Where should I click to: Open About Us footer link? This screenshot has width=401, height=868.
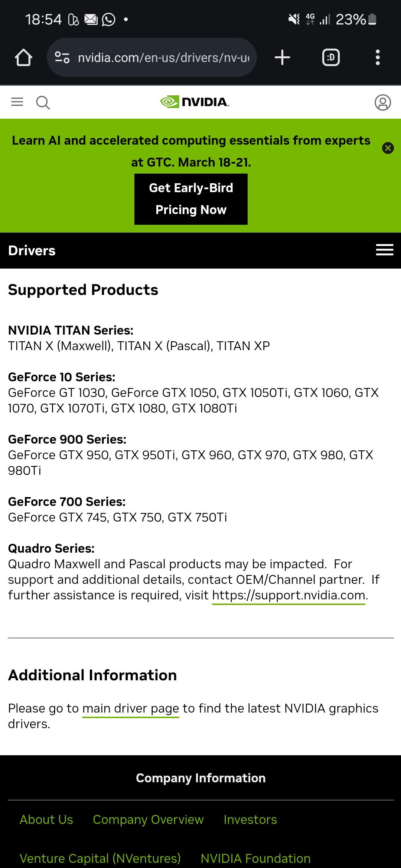coord(46,819)
